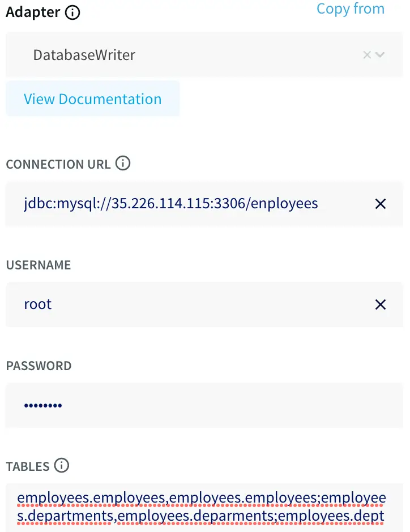This screenshot has height=532, width=410.
Task: Click the Copy from link
Action: click(350, 9)
